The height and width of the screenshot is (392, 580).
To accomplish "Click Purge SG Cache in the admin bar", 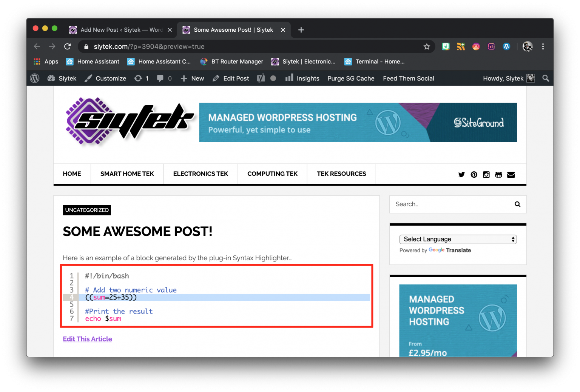I will [351, 78].
